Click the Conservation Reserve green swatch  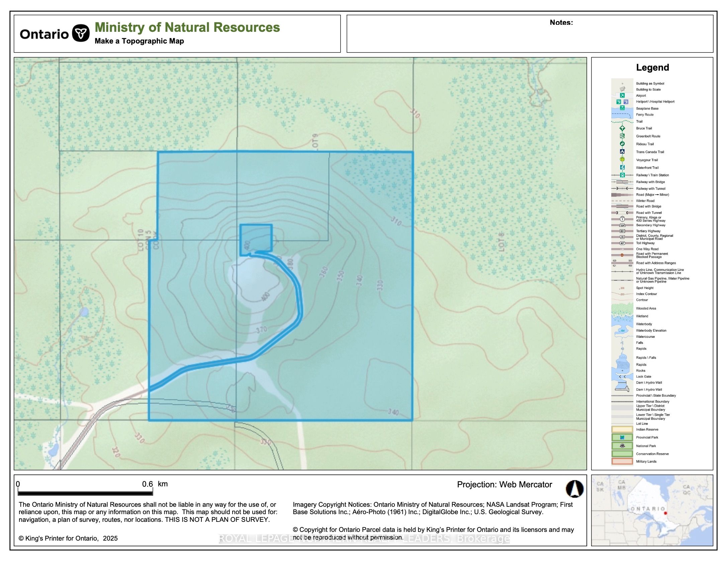pos(622,454)
